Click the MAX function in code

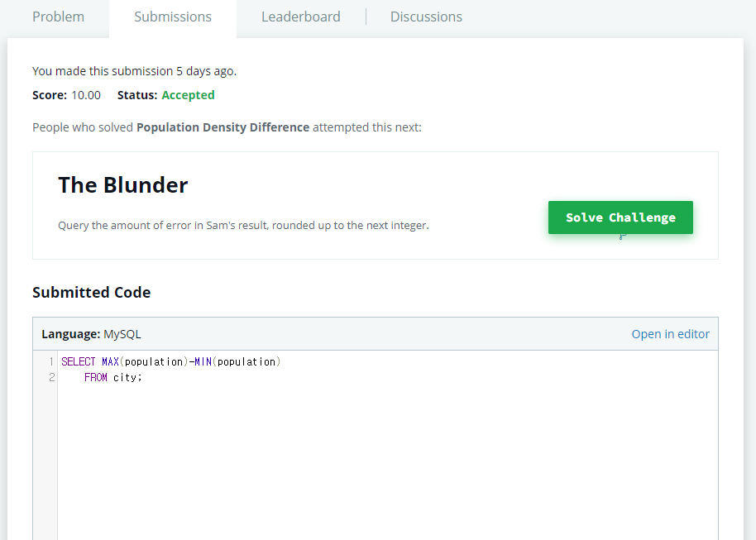[x=110, y=361]
